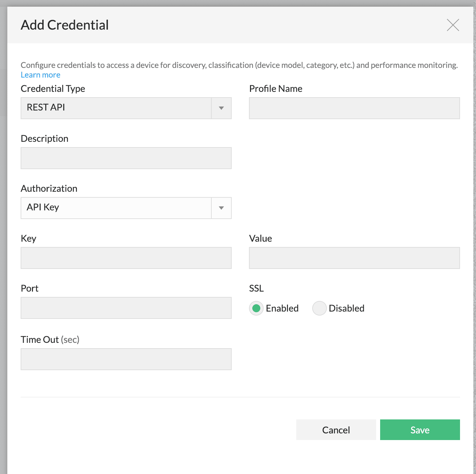Switch the API Key authorization method
Viewport: 476px width, 474px height.
pyautogui.click(x=117, y=208)
